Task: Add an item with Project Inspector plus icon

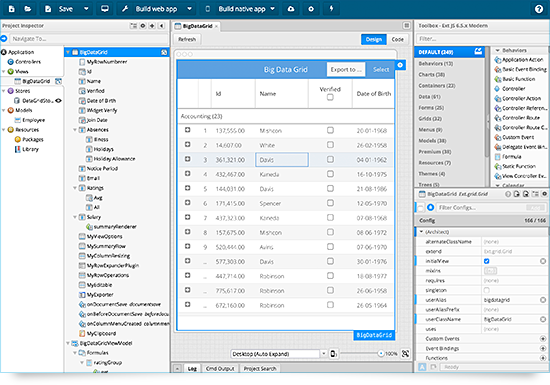Action: point(152,26)
